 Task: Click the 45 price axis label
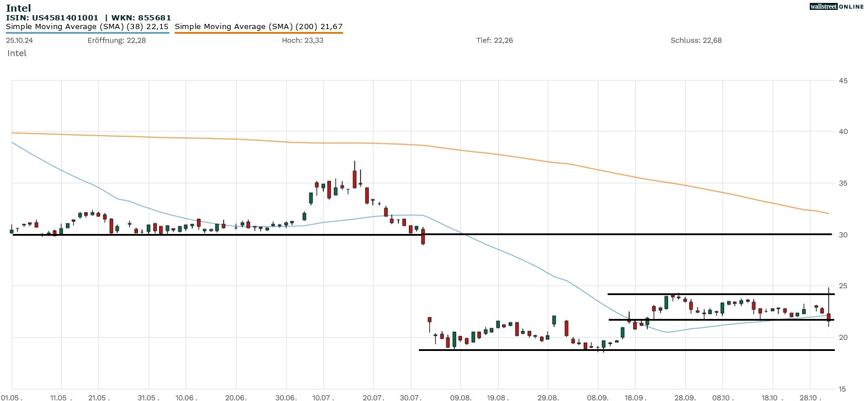[843, 80]
